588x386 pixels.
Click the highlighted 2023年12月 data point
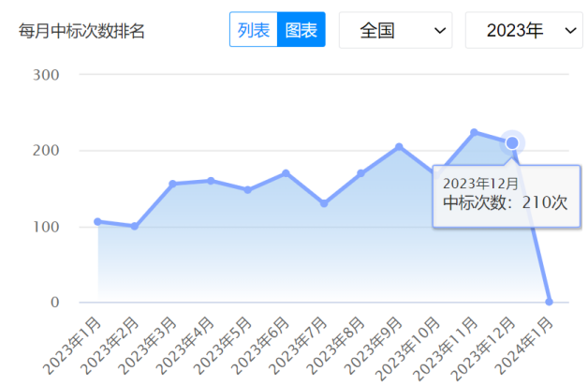point(512,142)
